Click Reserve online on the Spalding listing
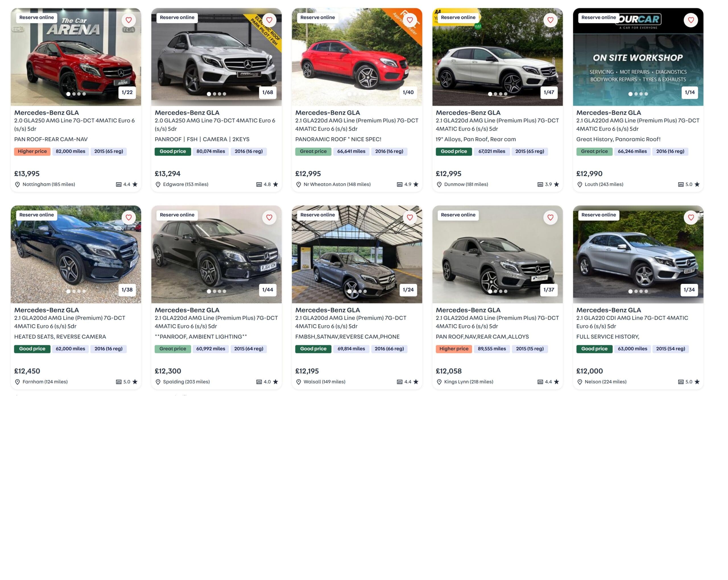Viewport: 728px width, 580px height. point(177,215)
